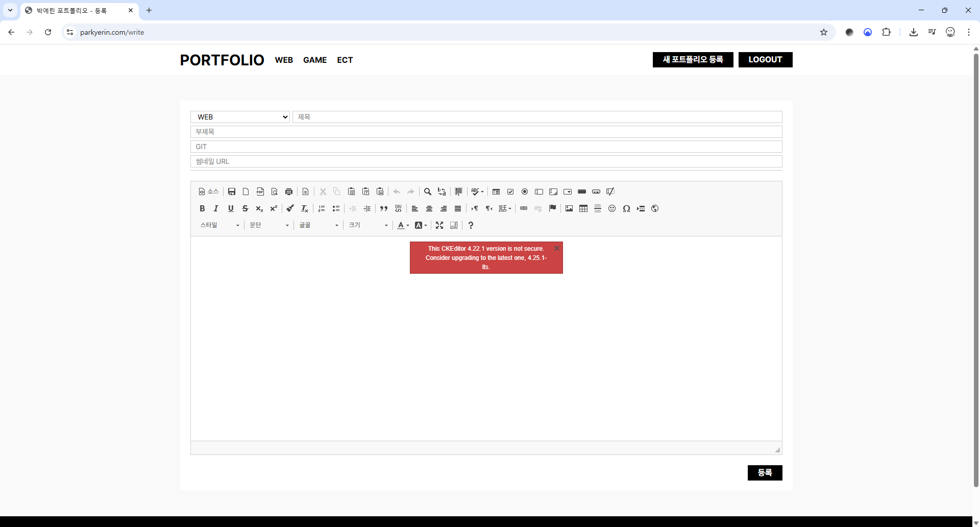Open the WEB category dropdown
The height and width of the screenshot is (527, 980).
point(240,117)
